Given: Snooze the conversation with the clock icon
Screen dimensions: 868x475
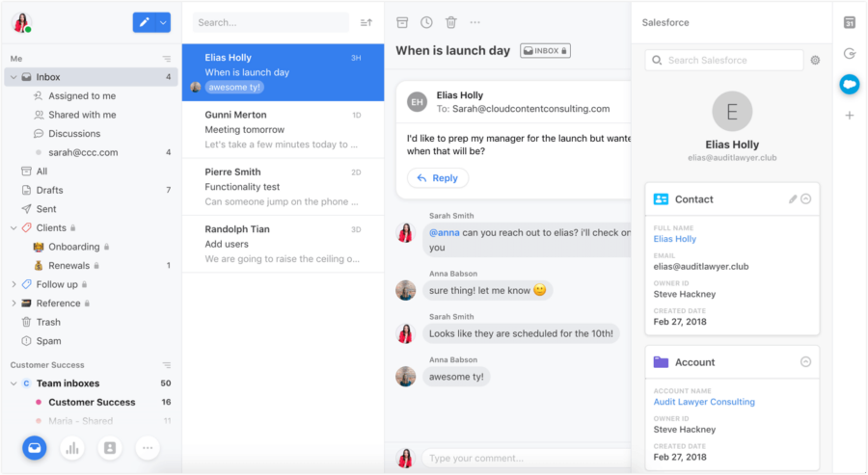Looking at the screenshot, I should click(x=426, y=22).
